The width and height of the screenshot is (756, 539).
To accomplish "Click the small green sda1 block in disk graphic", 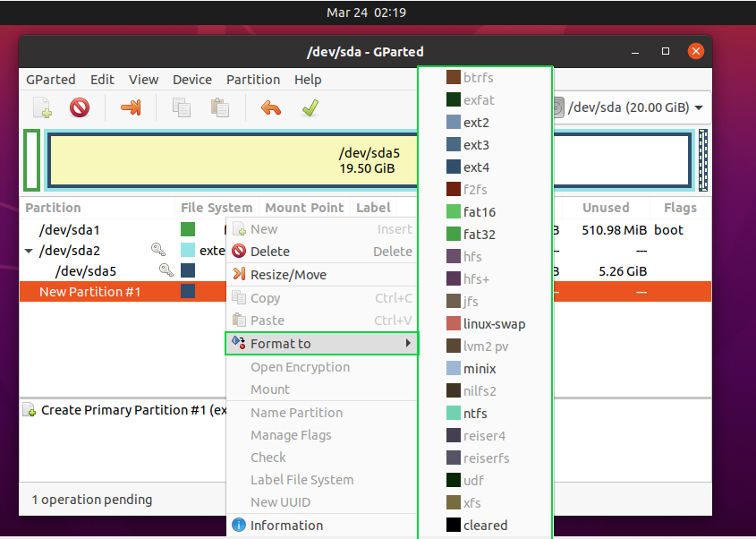I will click(32, 160).
